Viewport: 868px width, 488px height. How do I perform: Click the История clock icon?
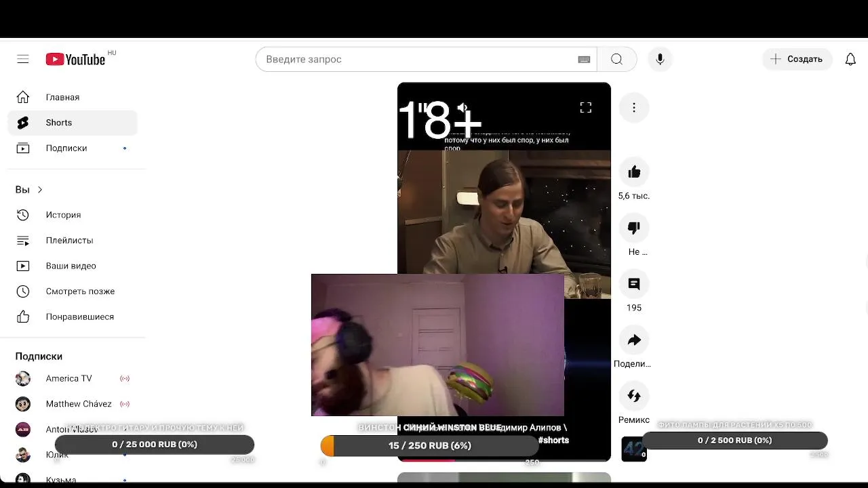[x=23, y=215]
